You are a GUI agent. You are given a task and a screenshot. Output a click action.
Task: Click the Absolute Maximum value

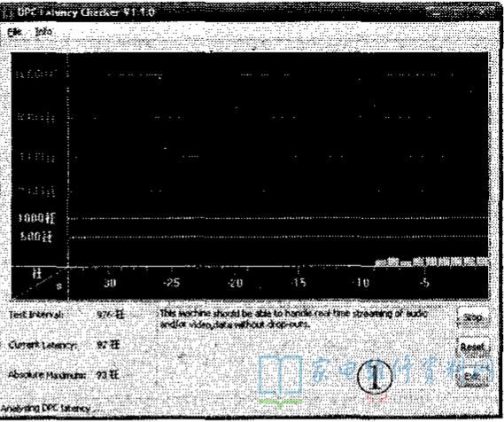point(108,375)
